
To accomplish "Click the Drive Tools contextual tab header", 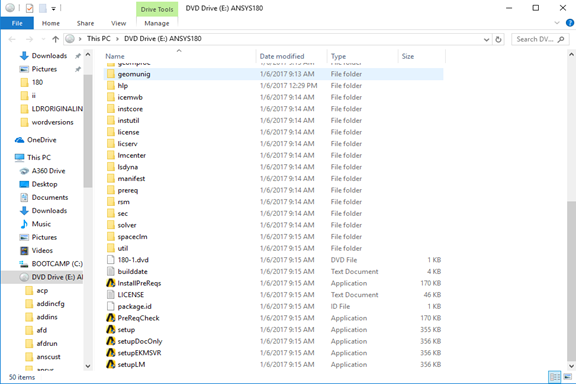I will point(157,9).
